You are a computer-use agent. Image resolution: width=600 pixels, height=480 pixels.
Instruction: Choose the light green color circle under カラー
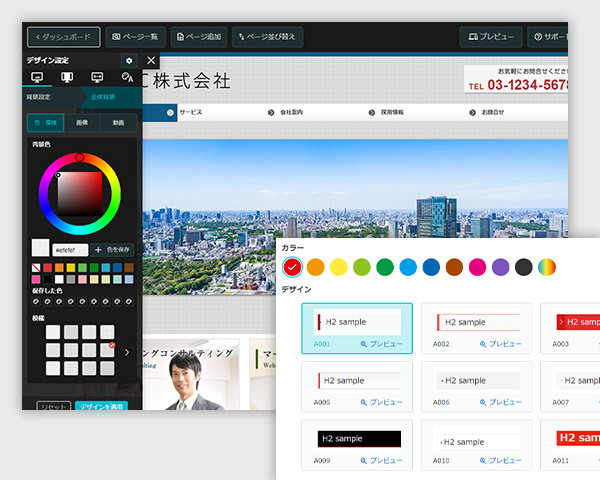pos(362,267)
